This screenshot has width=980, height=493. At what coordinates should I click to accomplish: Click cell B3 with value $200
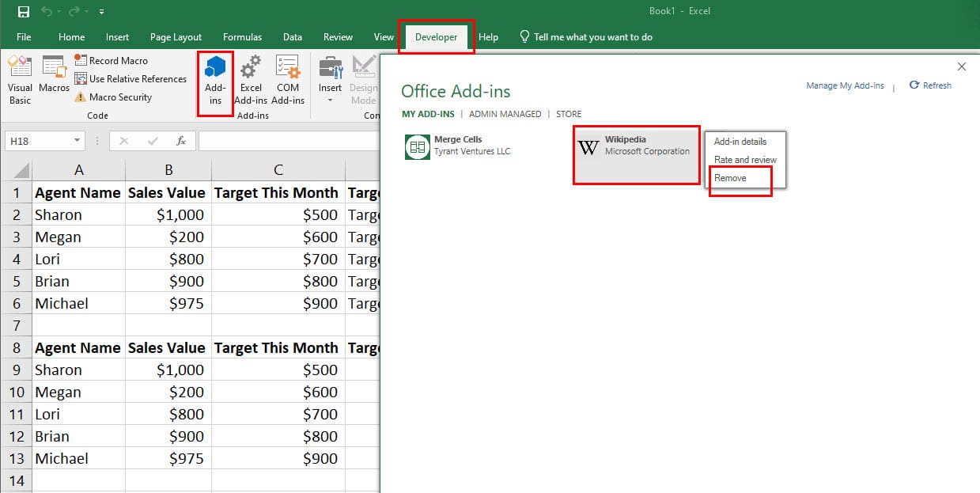pos(168,237)
